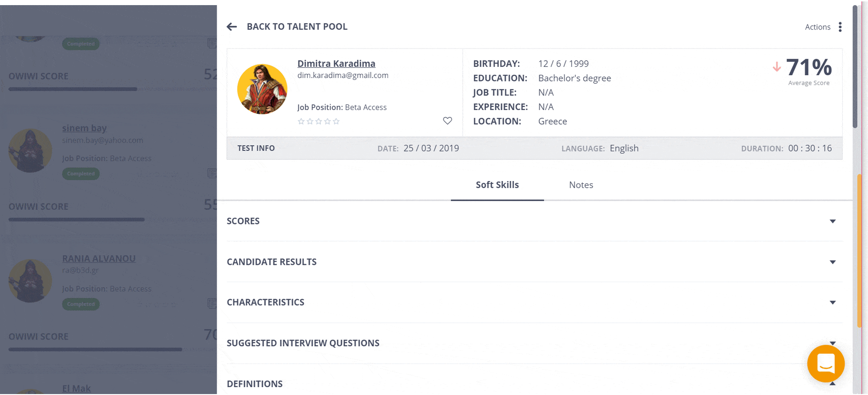The width and height of the screenshot is (868, 395).
Task: Favorite Dimitra Karadima with heart icon
Action: (x=448, y=121)
